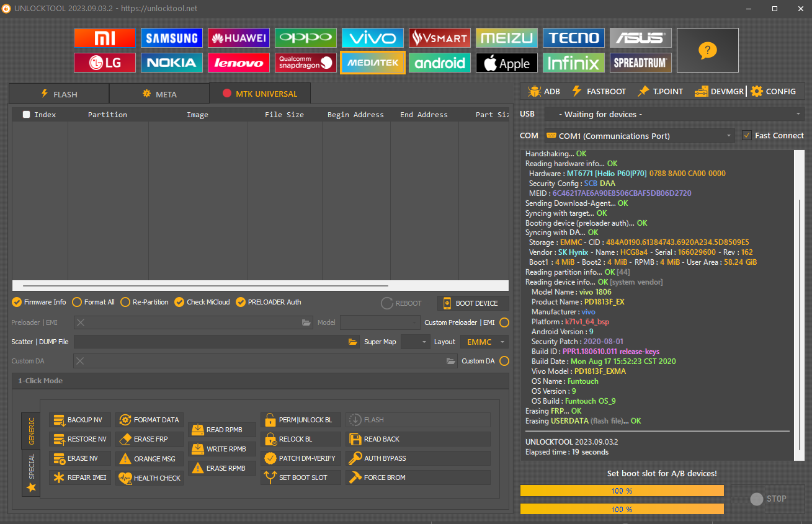
Task: Click the ERASE FRP button
Action: 149,439
